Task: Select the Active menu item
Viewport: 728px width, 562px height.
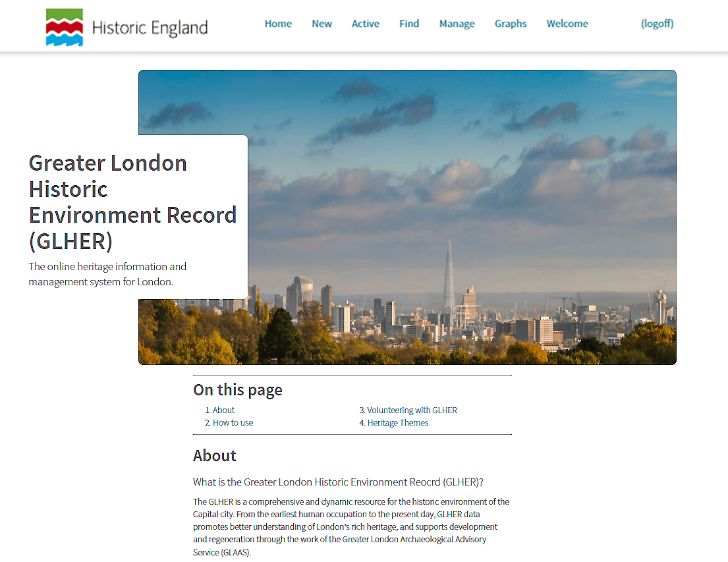Action: click(366, 24)
